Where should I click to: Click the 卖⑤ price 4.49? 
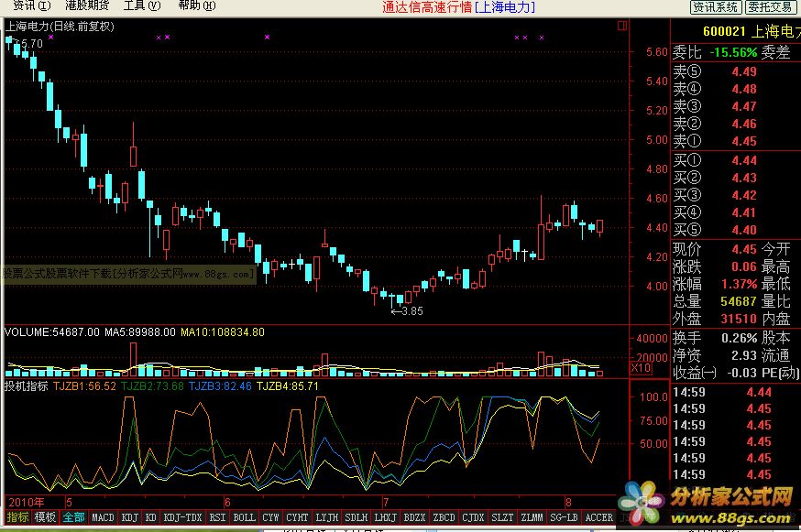coord(744,71)
